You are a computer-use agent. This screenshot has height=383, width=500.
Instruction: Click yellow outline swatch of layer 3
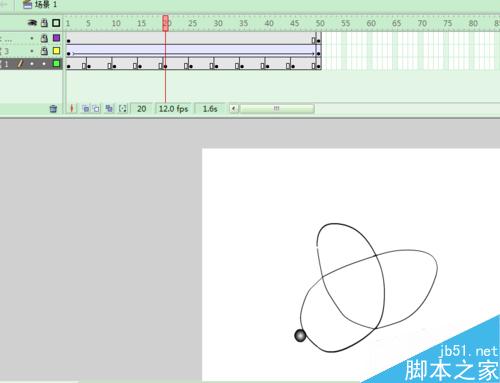[x=56, y=51]
